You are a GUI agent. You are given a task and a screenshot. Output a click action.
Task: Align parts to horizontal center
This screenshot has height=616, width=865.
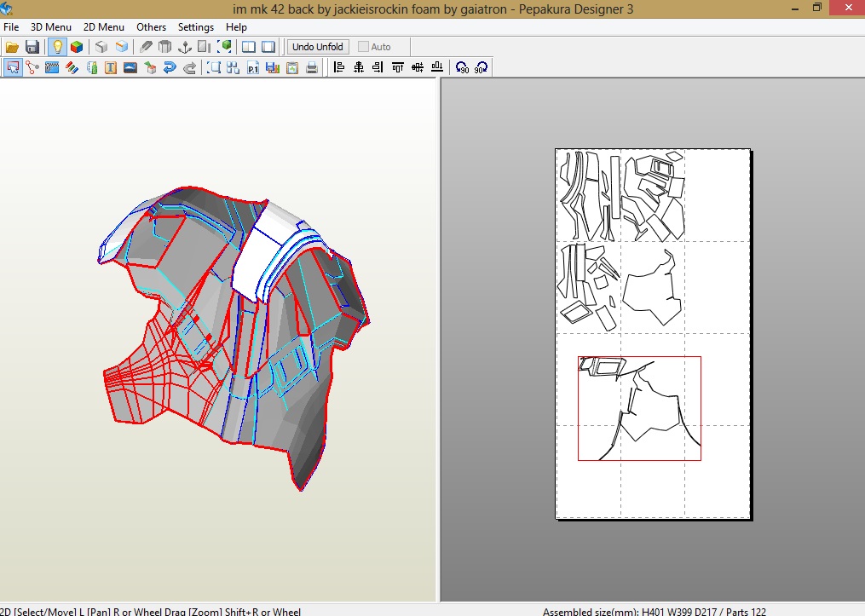(359, 67)
